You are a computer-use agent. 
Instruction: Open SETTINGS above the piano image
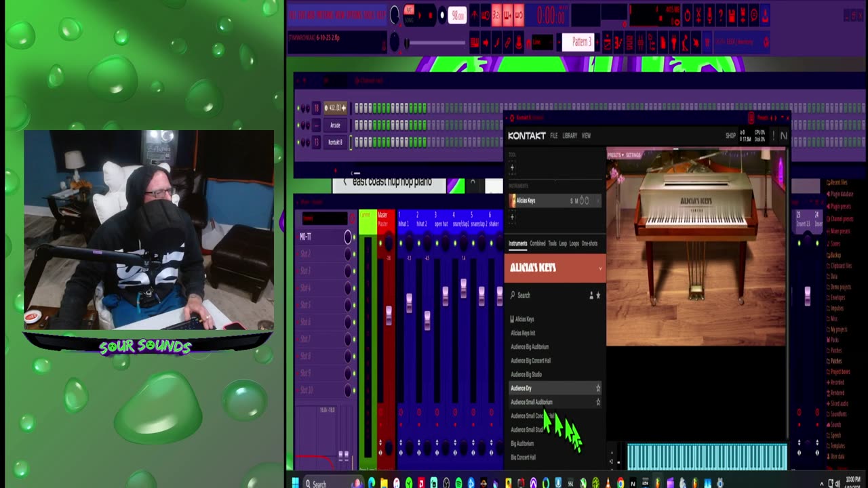pos(634,155)
